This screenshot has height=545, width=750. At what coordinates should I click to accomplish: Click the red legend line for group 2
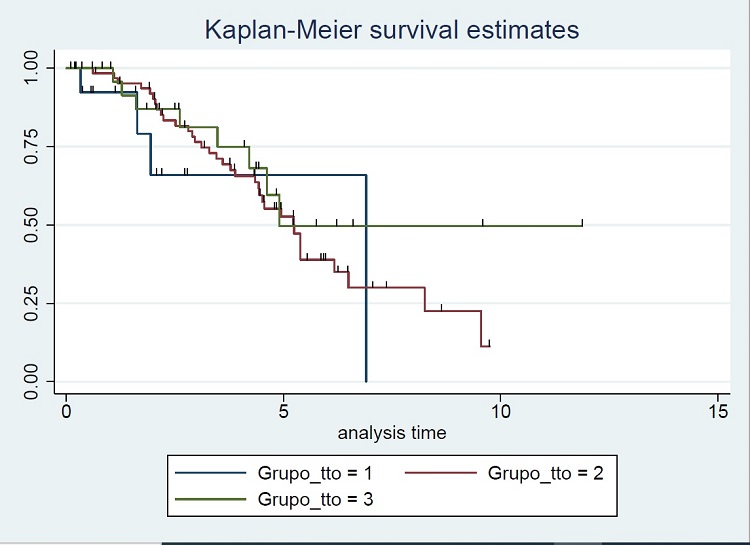(x=442, y=473)
